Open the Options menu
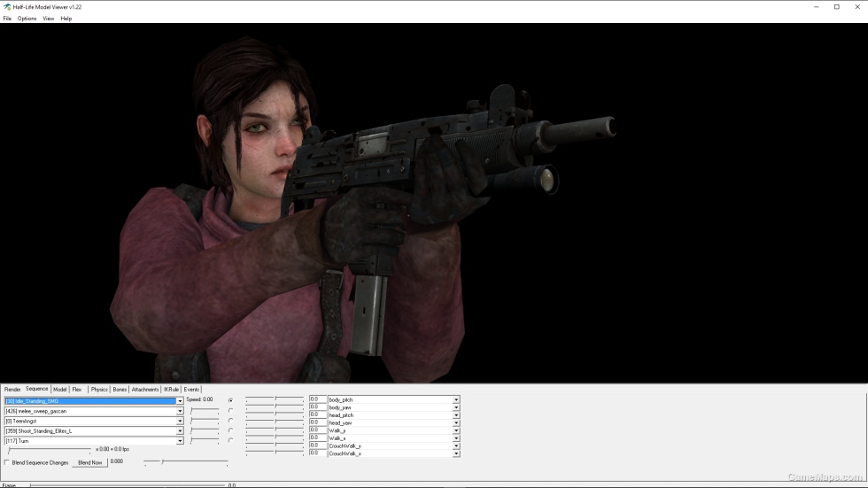Screen dimensions: 868x488 [27, 19]
